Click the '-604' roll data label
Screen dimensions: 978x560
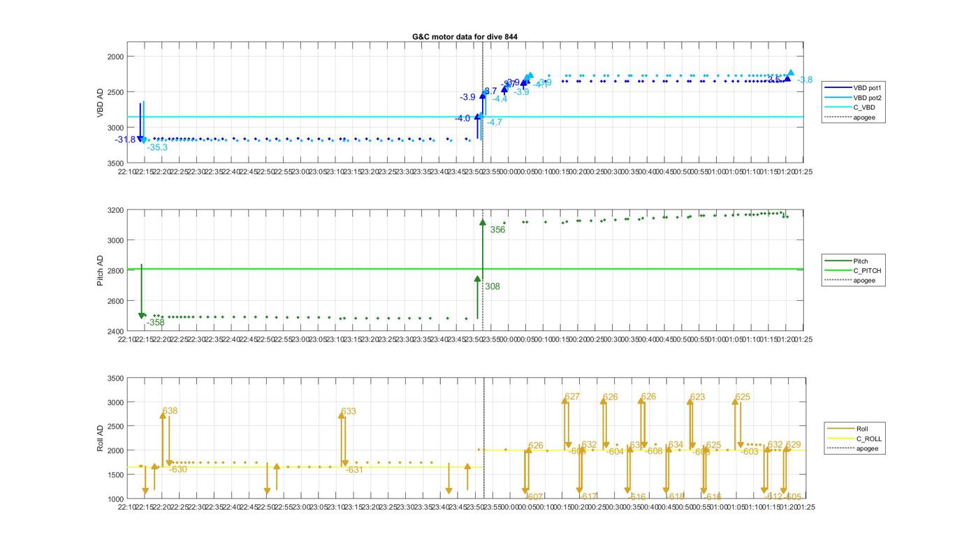[x=614, y=452]
